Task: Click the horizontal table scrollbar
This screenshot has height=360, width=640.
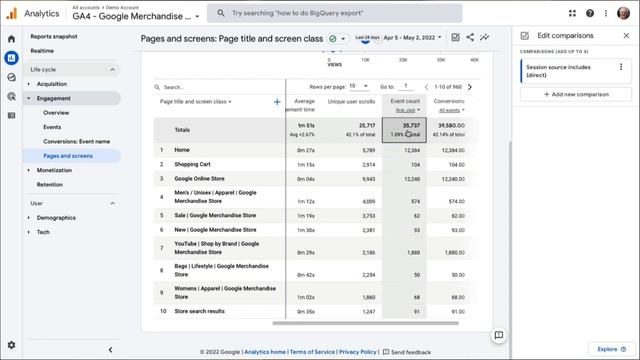Action: (x=365, y=323)
